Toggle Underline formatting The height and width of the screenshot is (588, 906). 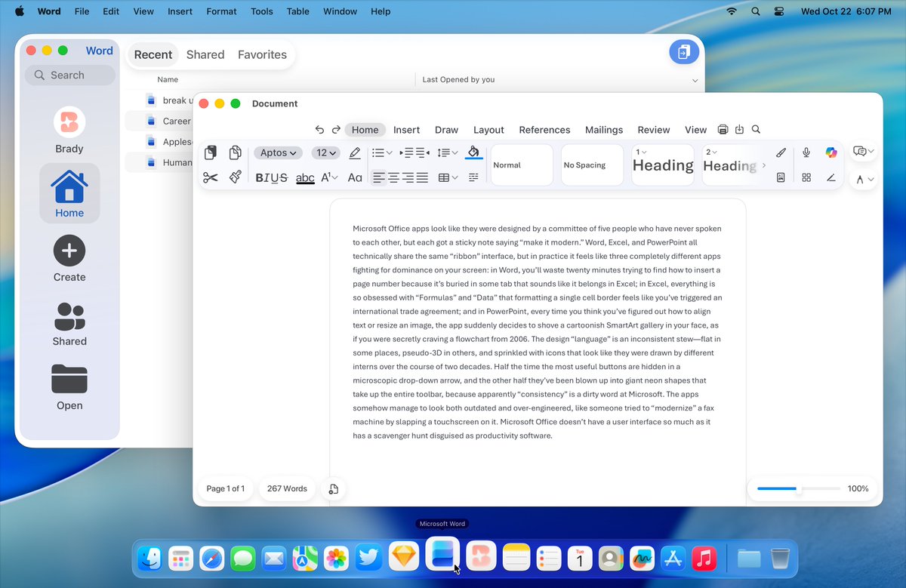point(273,178)
